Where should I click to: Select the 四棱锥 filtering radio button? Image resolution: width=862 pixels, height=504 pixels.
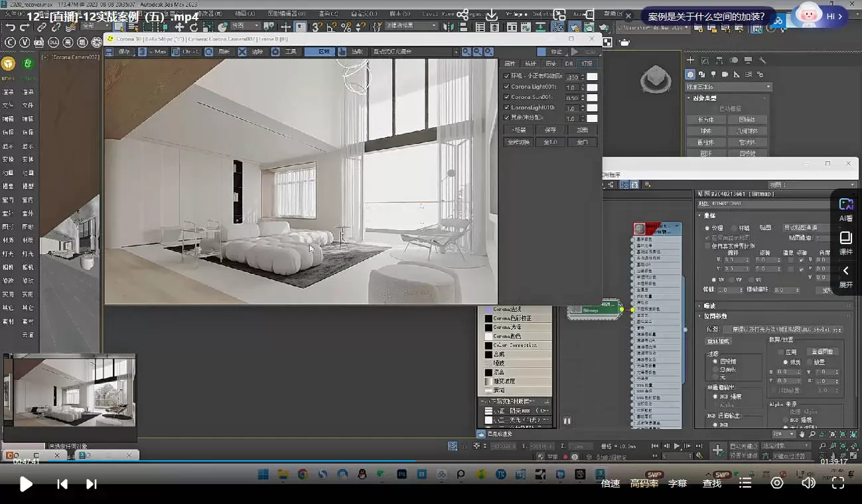(x=715, y=362)
